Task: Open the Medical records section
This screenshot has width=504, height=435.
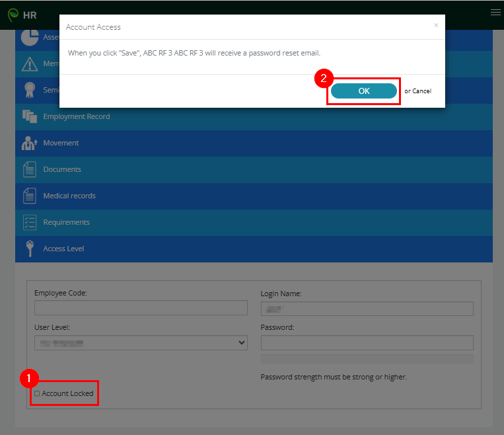Action: 254,196
